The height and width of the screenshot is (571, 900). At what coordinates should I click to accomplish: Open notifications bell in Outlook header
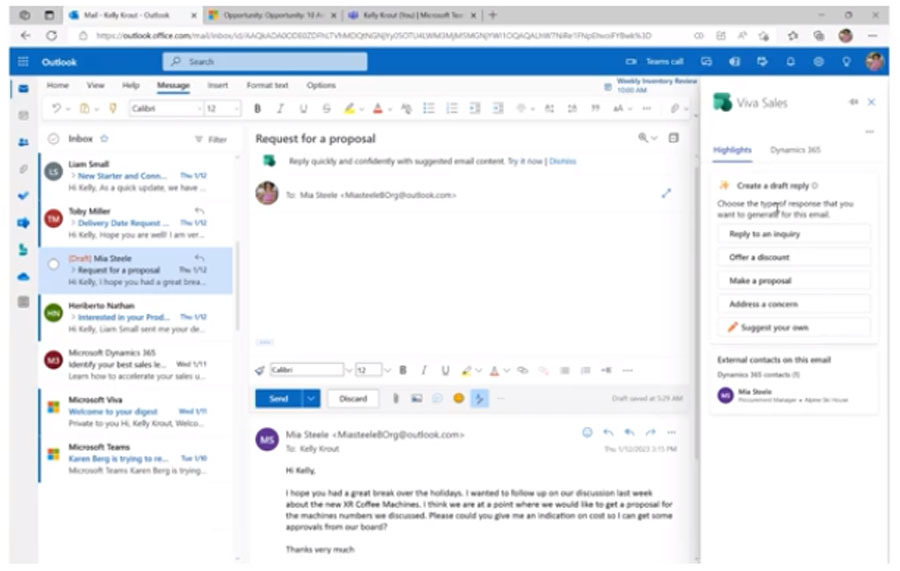[x=790, y=61]
